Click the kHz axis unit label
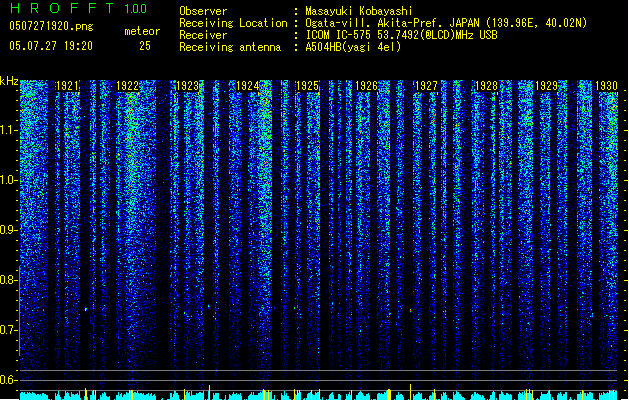The image size is (629, 400). click(x=9, y=81)
